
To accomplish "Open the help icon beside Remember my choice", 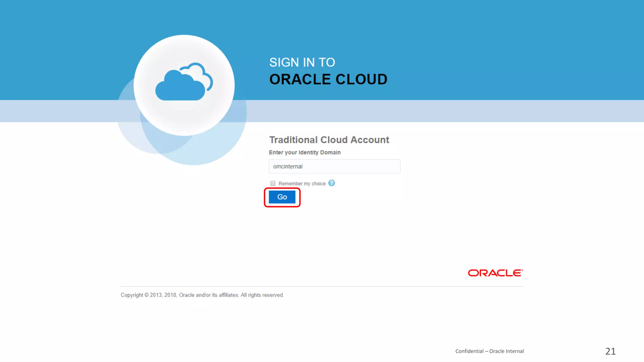I will coord(331,183).
